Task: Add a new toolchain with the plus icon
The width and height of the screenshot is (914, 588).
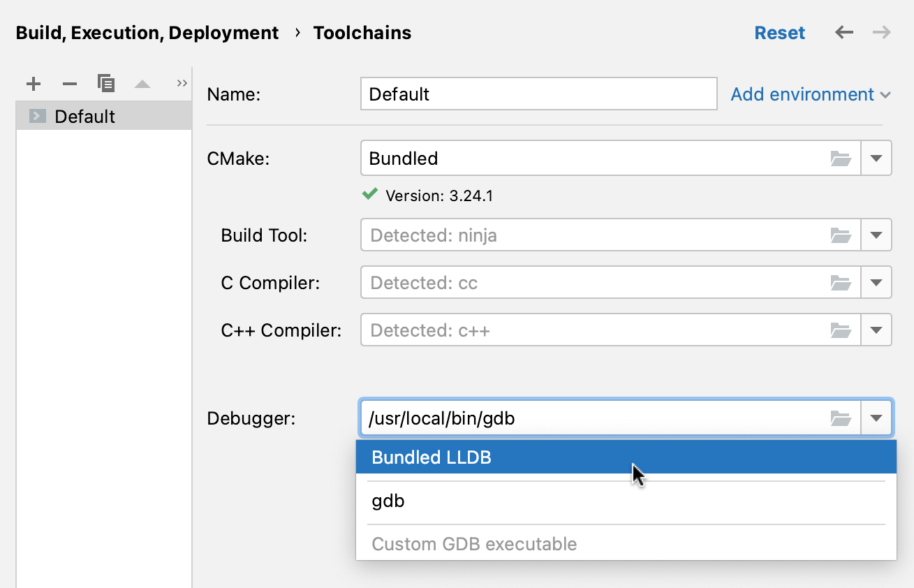Action: tap(33, 83)
